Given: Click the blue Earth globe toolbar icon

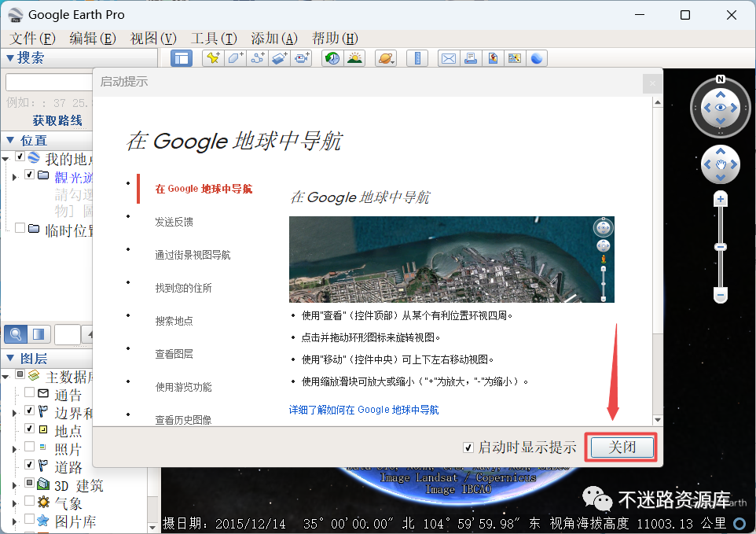Looking at the screenshot, I should pyautogui.click(x=537, y=58).
